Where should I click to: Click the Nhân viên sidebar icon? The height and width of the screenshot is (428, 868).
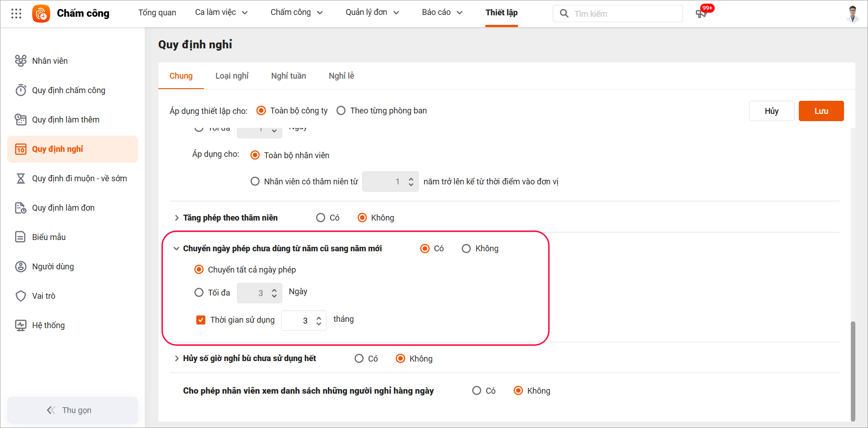point(21,61)
